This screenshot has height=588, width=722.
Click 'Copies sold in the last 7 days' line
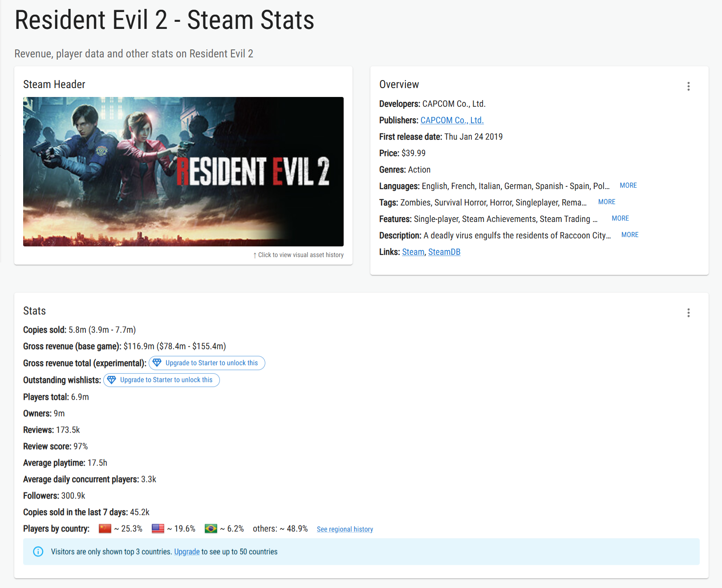tap(86, 512)
